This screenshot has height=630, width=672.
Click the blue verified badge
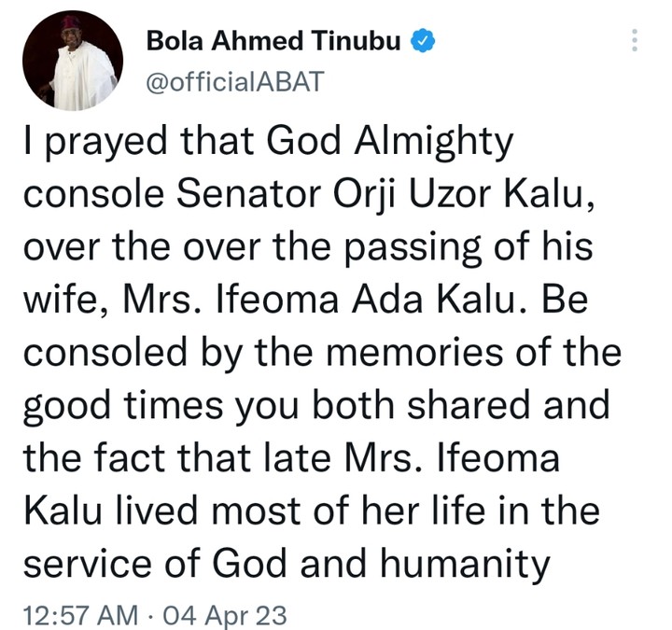pos(422,40)
